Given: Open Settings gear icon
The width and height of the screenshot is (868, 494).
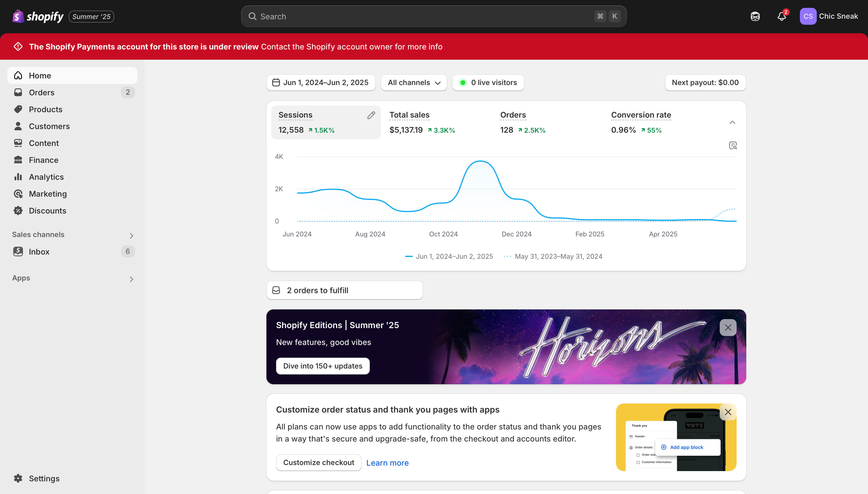Looking at the screenshot, I should tap(18, 478).
